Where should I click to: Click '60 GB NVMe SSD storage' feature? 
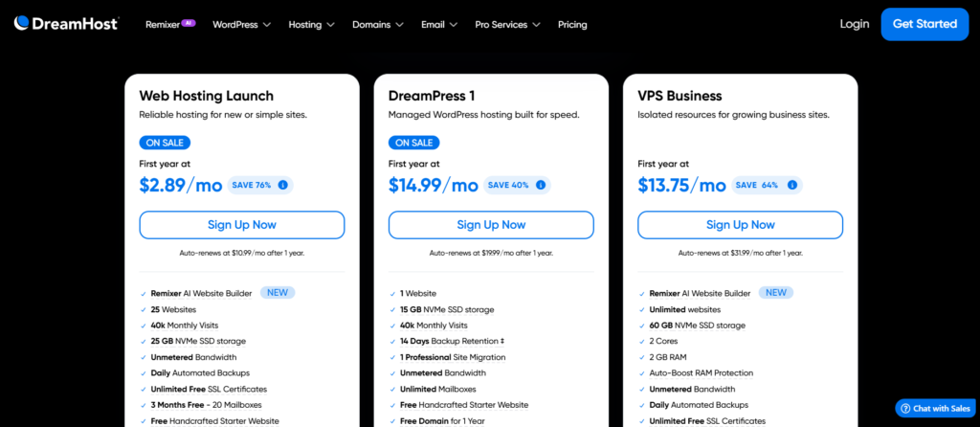pos(698,326)
